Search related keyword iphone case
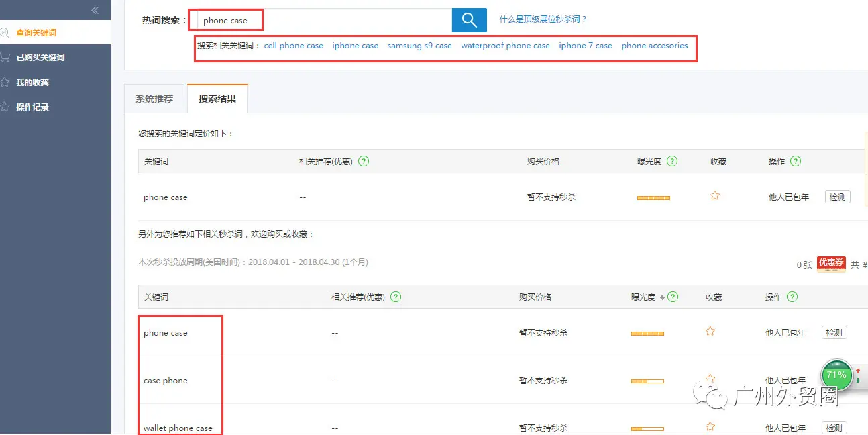868x435 pixels. (x=356, y=46)
